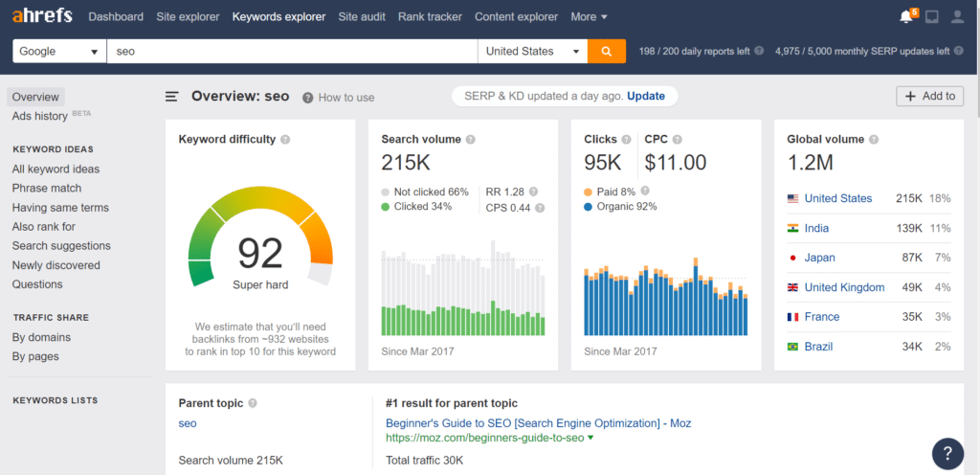Click help icon next to Paid 8%

point(645,191)
